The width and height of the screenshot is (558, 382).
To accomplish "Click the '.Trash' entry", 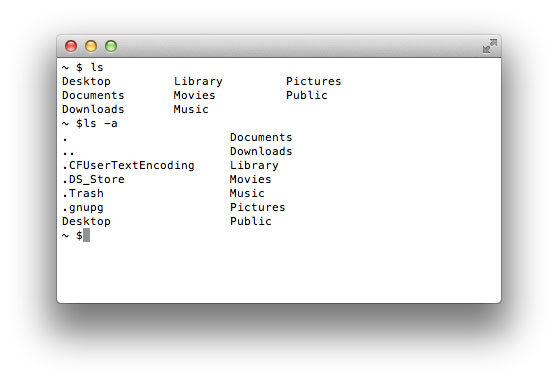I will pos(83,193).
